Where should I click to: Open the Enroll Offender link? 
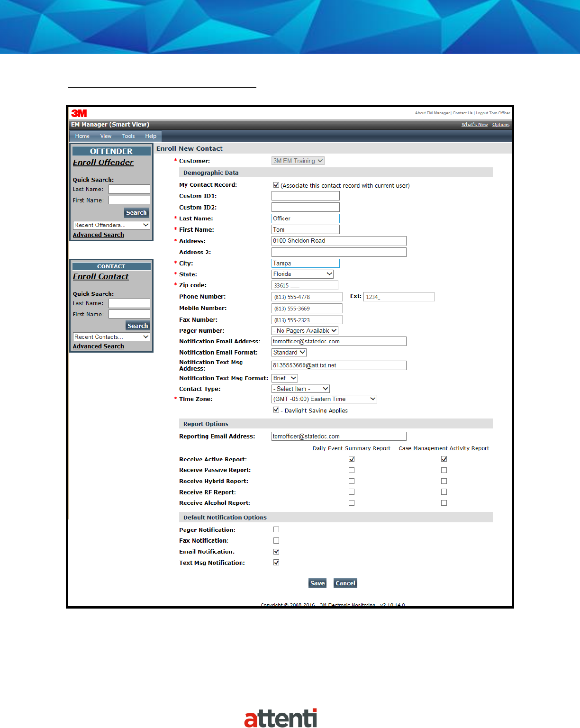[x=103, y=163]
